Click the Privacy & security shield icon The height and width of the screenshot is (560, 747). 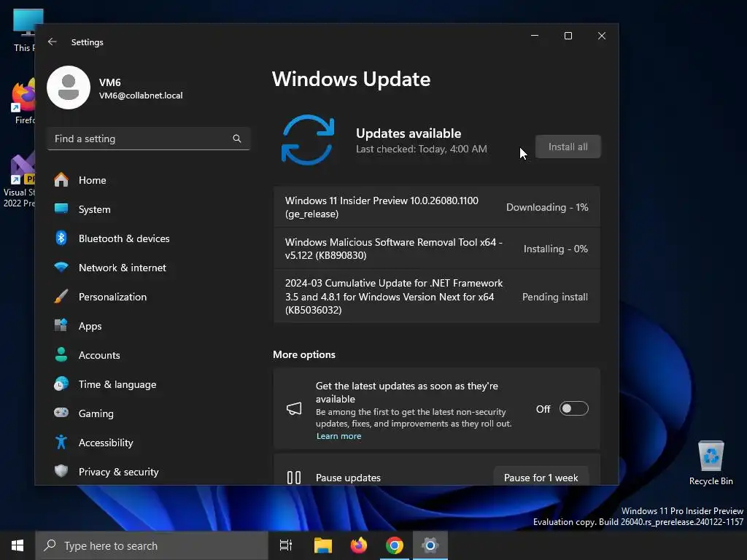pyautogui.click(x=61, y=471)
